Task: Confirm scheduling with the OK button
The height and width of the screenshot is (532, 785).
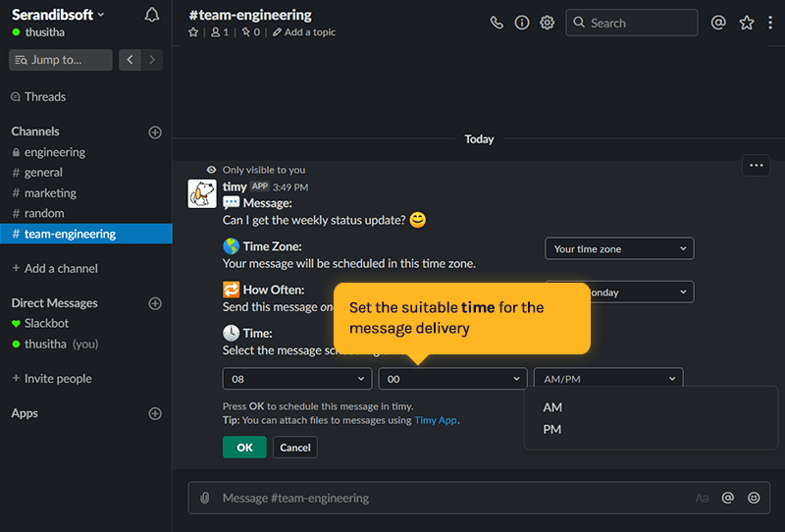Action: click(244, 448)
